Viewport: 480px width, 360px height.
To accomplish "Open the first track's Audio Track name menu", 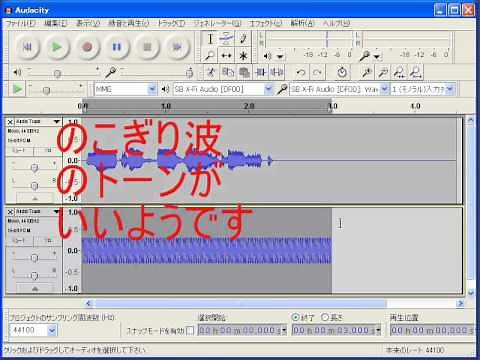I will 38,122.
